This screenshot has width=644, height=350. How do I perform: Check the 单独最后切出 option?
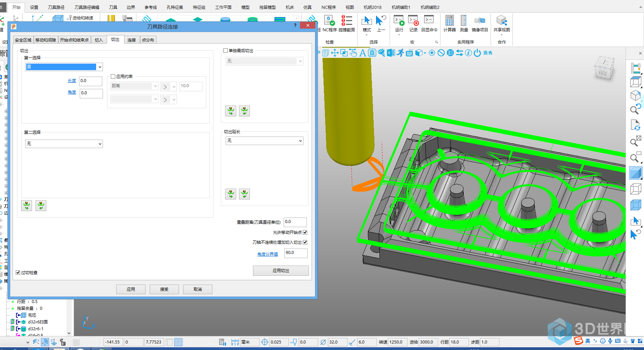coord(225,51)
